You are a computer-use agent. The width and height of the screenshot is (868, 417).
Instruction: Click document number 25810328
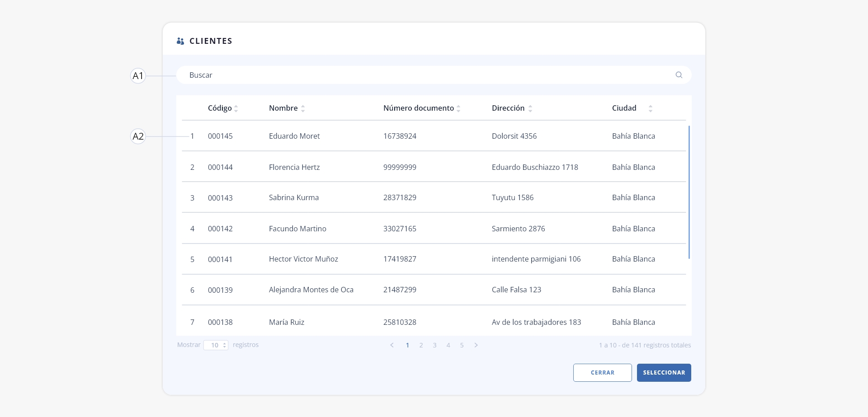[x=400, y=322]
